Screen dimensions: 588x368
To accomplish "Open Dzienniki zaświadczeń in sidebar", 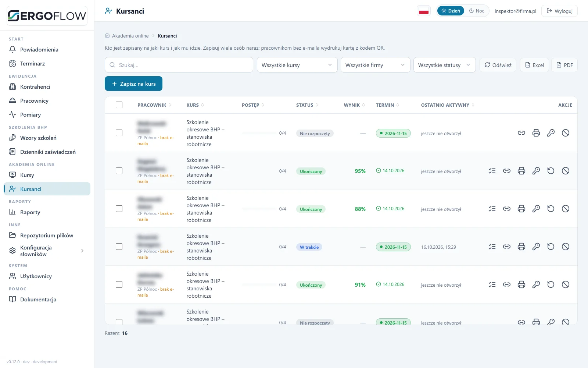I will pyautogui.click(x=47, y=152).
